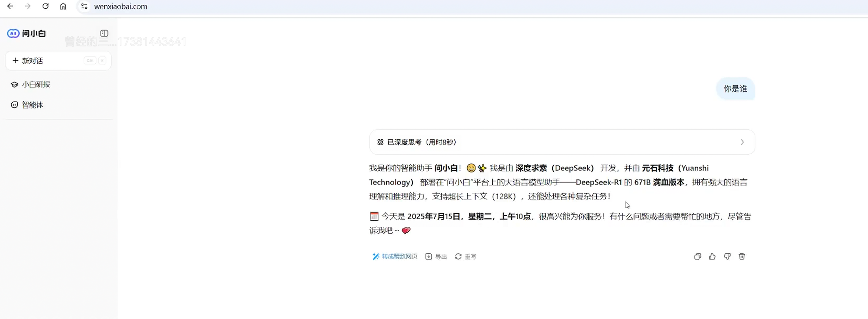868x319 pixels.
Task: Give the response a thumbs down
Action: click(x=727, y=256)
